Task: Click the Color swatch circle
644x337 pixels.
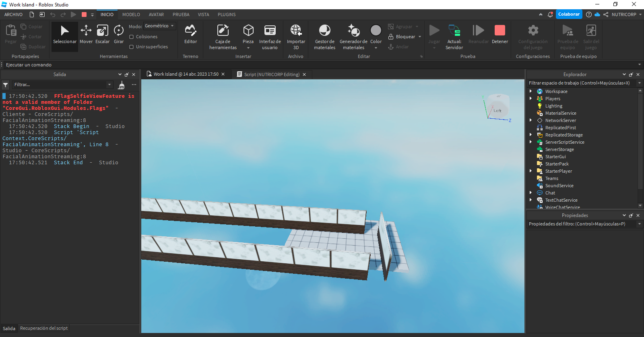Action: coord(376,31)
